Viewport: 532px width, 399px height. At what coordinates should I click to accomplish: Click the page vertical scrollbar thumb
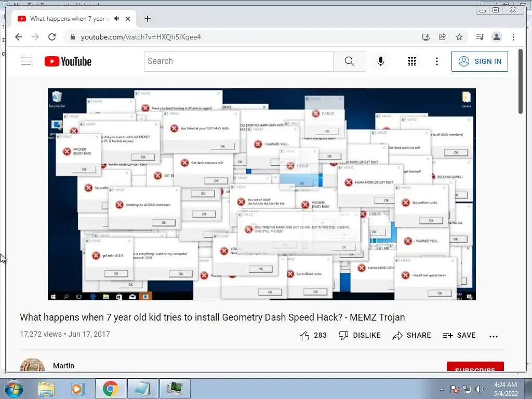[x=521, y=82]
